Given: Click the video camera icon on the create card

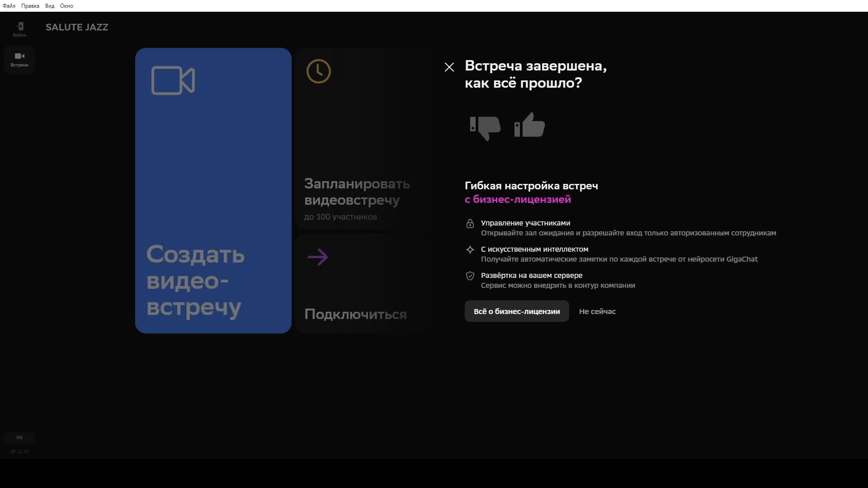Looking at the screenshot, I should tap(173, 80).
